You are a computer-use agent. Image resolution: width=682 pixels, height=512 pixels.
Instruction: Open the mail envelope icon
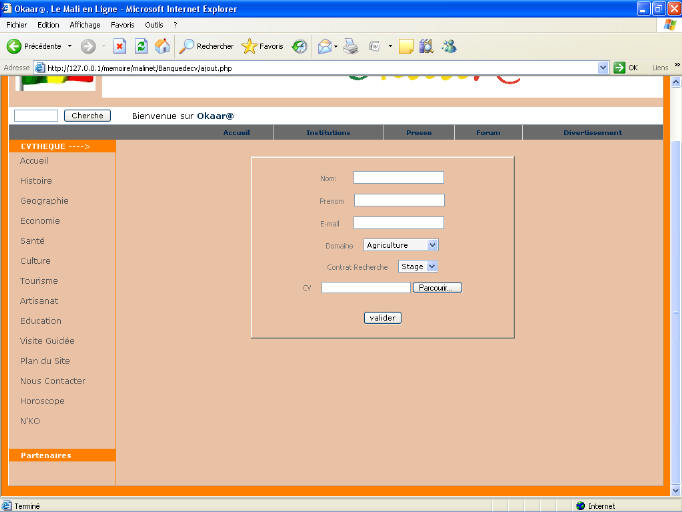(x=324, y=46)
